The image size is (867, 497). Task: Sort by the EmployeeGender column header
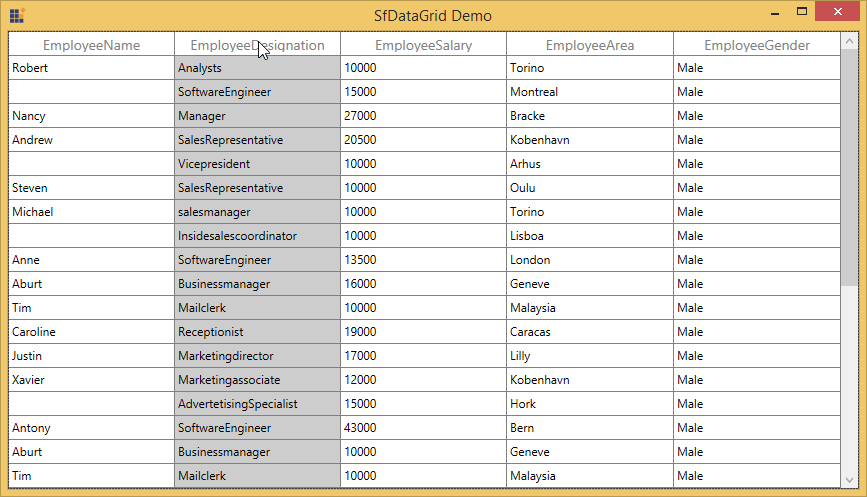[756, 45]
